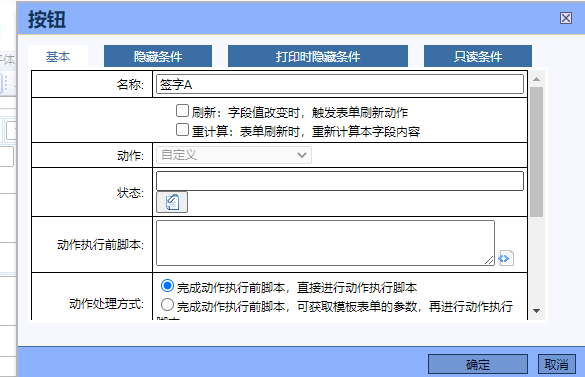This screenshot has width=585, height=377.
Task: Enable the 刷新 checkbox
Action: pos(182,111)
